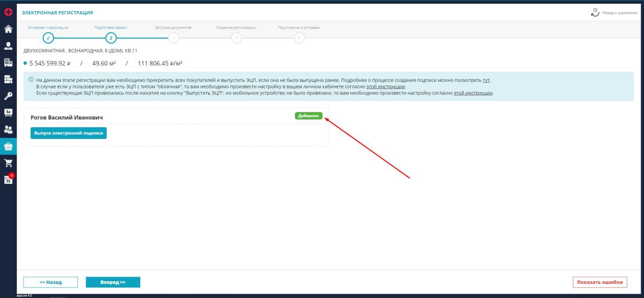Open the shopping cart icon in sidebar

8,163
